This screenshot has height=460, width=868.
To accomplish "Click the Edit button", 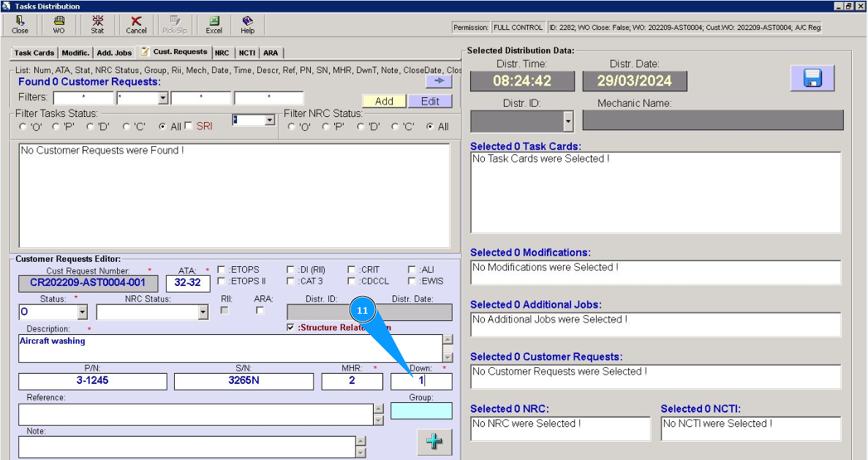I will pyautogui.click(x=430, y=102).
